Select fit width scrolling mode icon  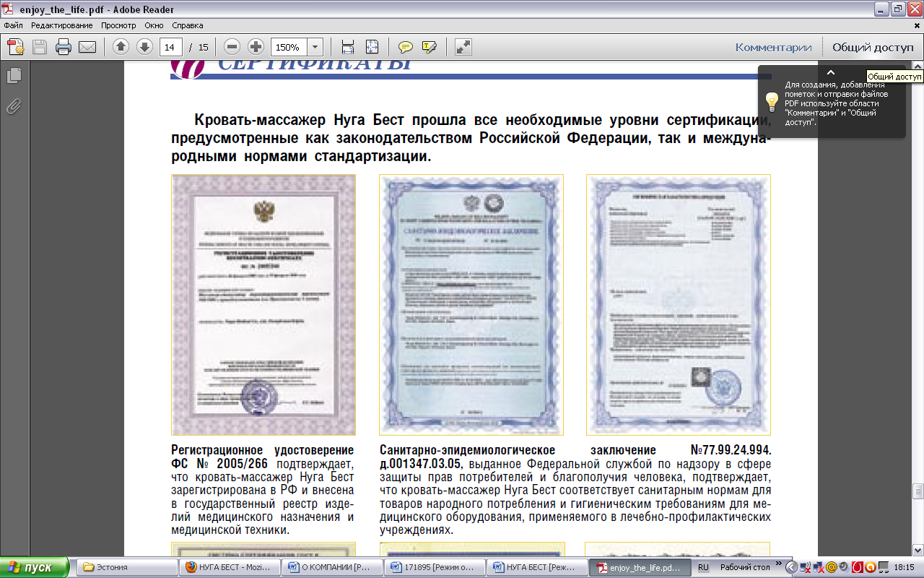coord(347,47)
